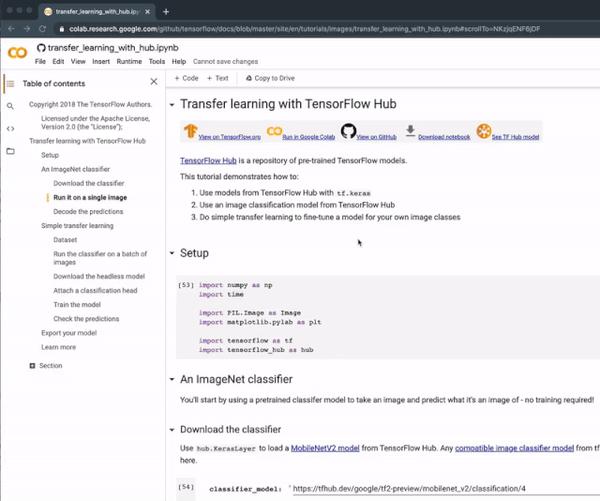Open the Help menu
This screenshot has height=501, width=600.
click(179, 62)
